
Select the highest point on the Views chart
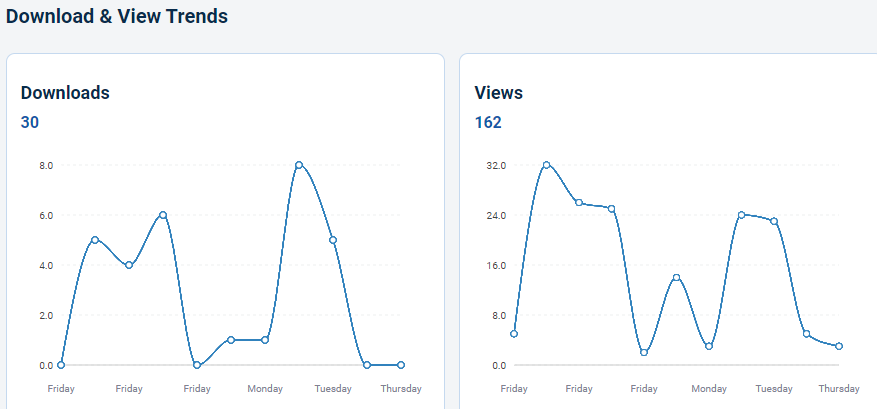546,165
